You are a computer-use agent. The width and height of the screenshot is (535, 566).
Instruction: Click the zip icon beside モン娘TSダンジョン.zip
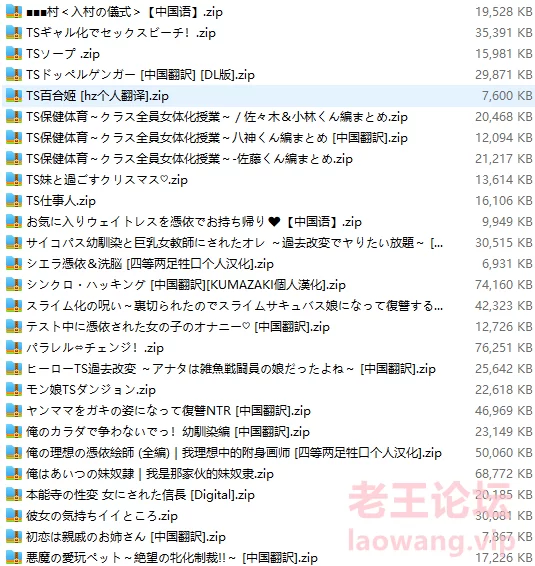pyautogui.click(x=14, y=389)
